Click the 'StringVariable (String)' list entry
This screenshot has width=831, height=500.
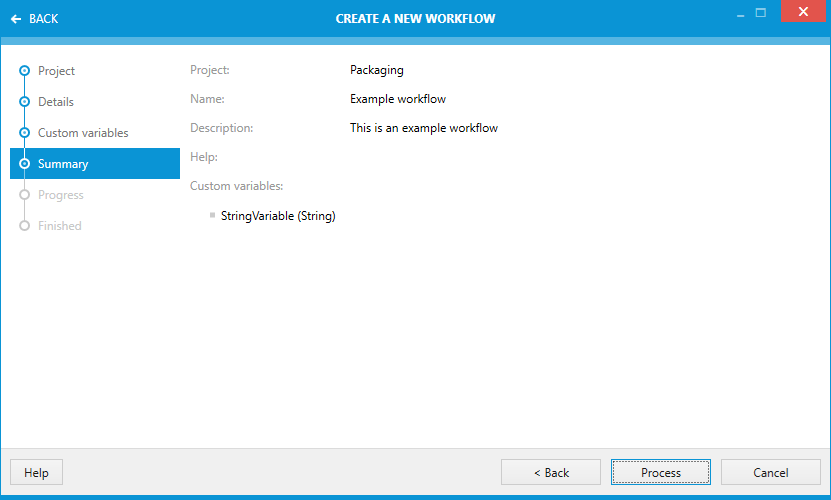coord(278,216)
